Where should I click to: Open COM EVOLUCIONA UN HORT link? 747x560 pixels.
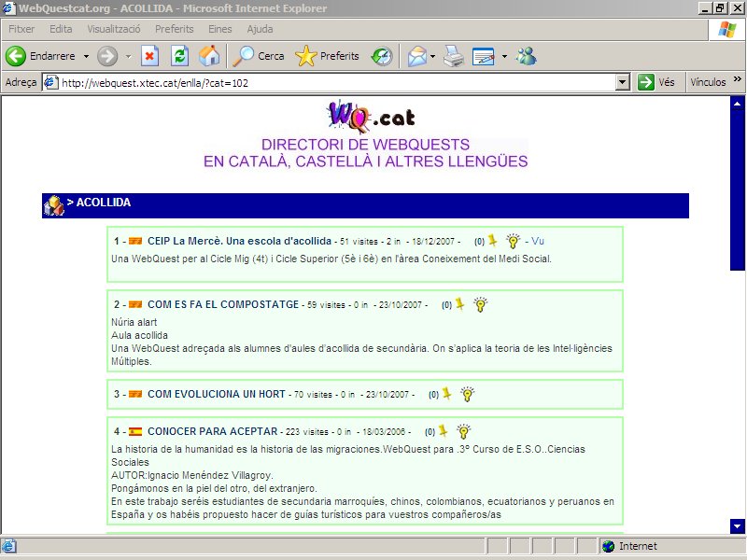tap(217, 394)
